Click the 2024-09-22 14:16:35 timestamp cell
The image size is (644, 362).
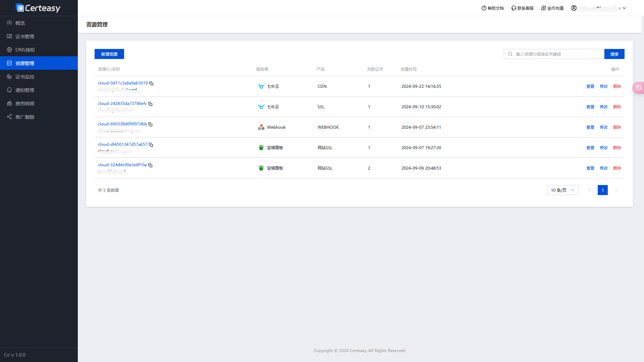(x=421, y=86)
